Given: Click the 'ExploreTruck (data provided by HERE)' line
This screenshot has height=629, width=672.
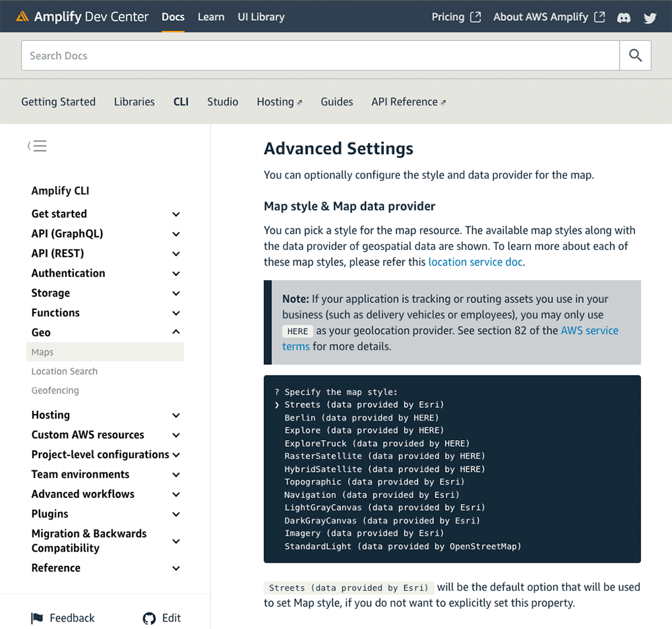Looking at the screenshot, I should click(x=377, y=444).
